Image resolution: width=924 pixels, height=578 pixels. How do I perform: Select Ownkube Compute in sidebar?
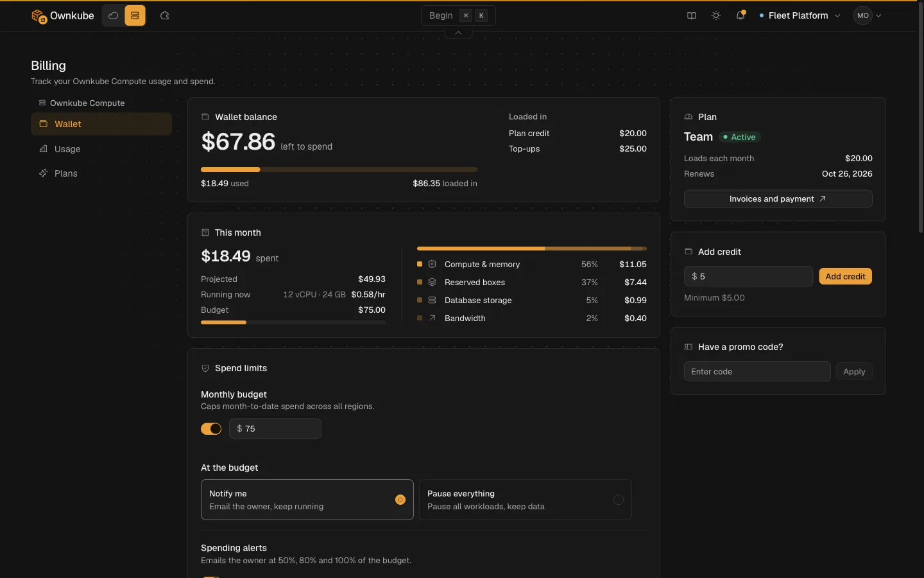81,103
